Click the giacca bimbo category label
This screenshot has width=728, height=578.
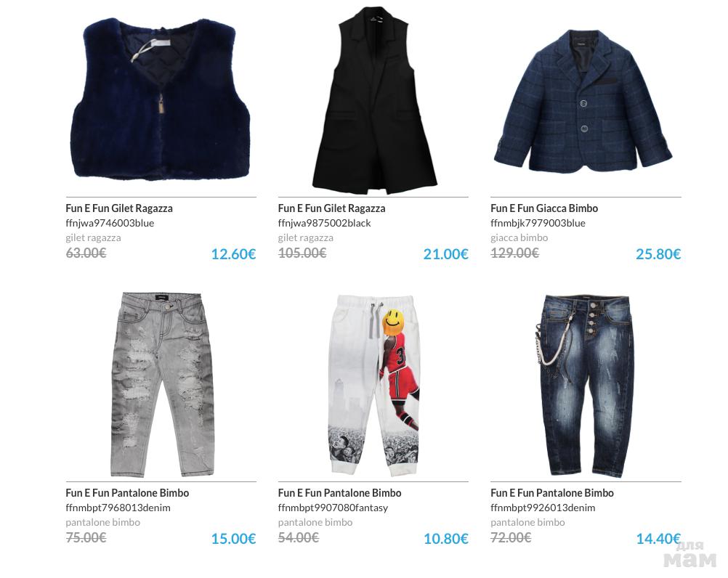coord(519,237)
